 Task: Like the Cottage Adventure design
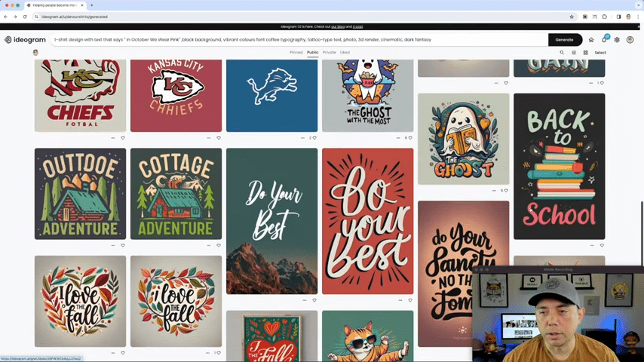[219, 245]
